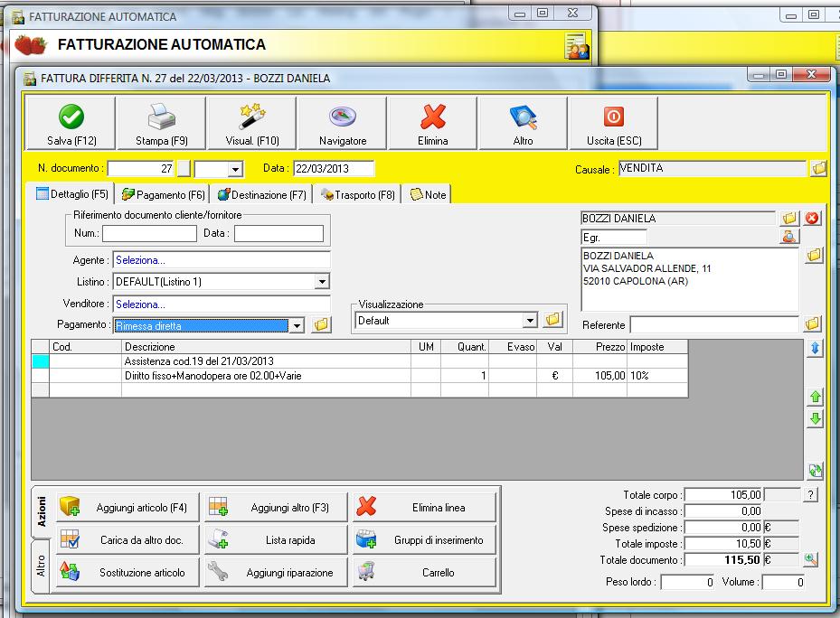Move the line down with the green down arrow
840x618 pixels.
tap(816, 419)
